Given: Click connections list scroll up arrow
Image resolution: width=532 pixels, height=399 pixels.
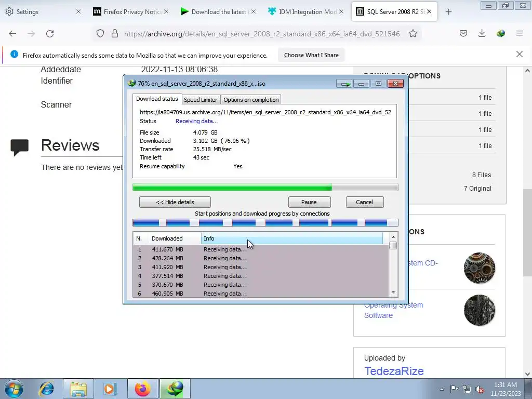Looking at the screenshot, I should pos(393,237).
